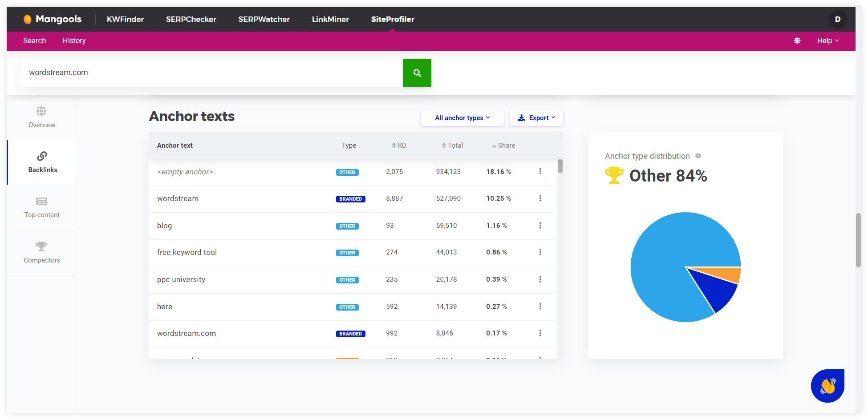Open options for free keyword tool row
Viewport: 868px width, 420px height.
pyautogui.click(x=540, y=252)
